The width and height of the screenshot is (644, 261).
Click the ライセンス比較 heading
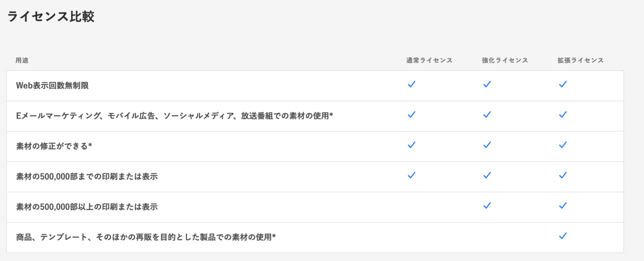(51, 17)
